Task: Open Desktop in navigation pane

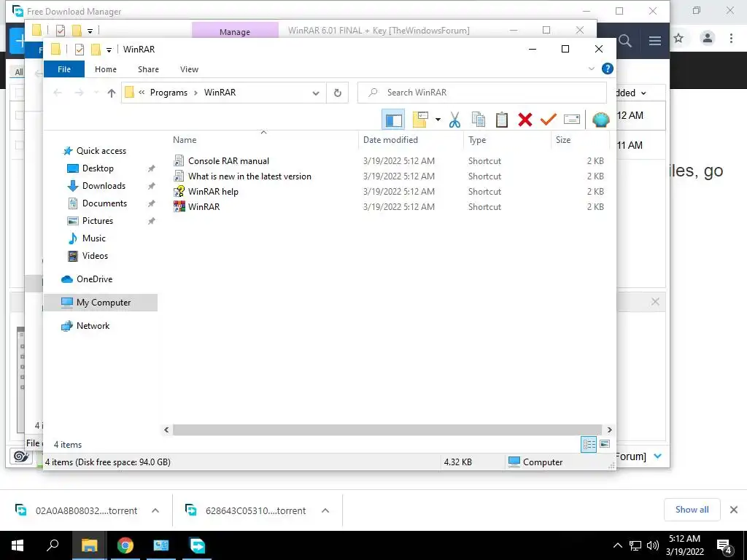Action: click(x=98, y=168)
